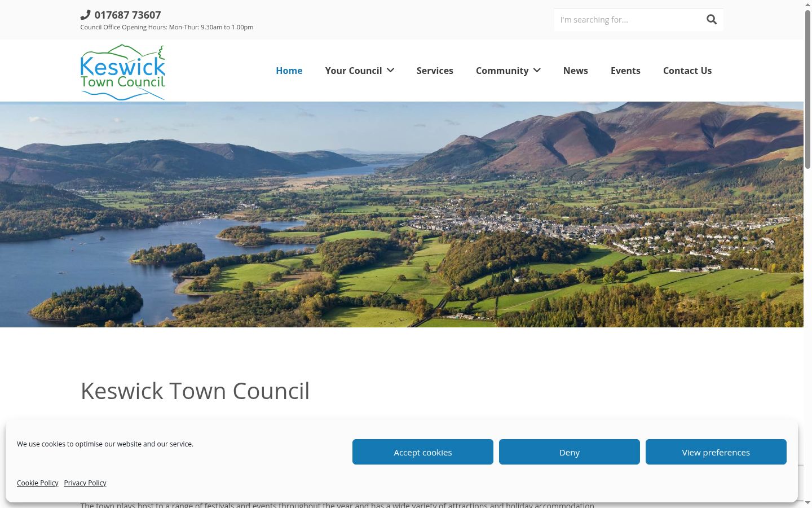
Task: Open the Your Council menu
Action: tap(354, 71)
